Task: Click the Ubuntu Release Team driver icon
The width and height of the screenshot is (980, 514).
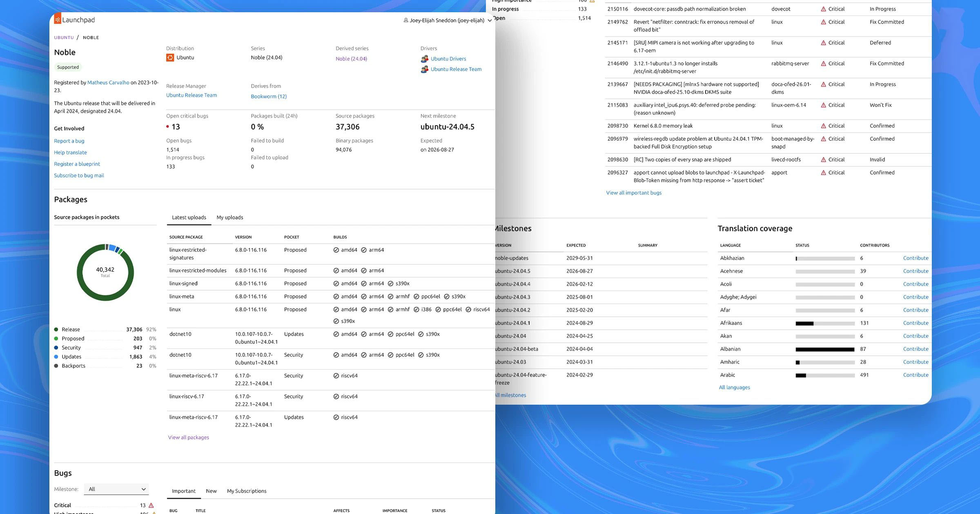Action: [x=425, y=69]
